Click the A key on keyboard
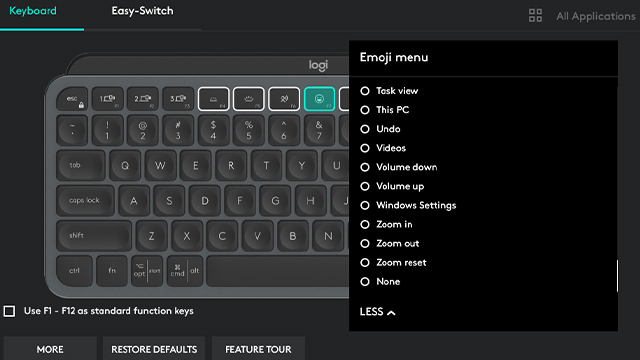640x360 pixels. (x=134, y=200)
